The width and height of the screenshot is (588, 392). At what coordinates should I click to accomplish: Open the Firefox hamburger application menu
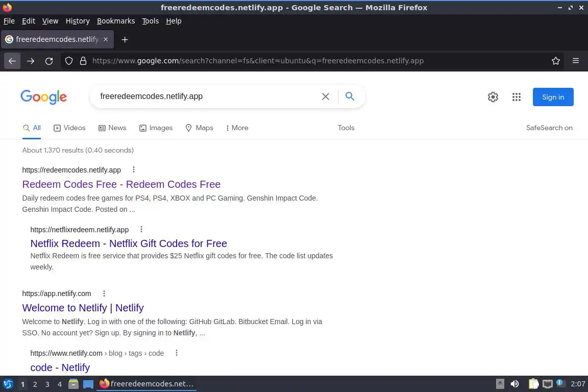[576, 61]
